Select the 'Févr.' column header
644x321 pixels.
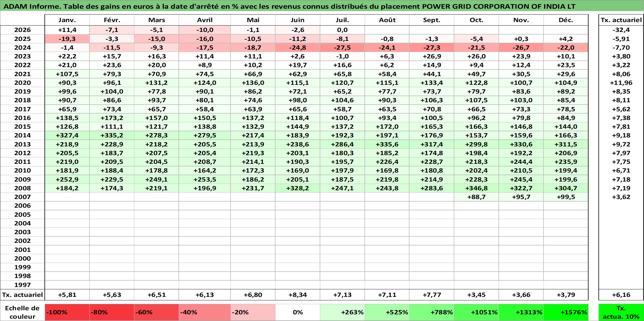pos(112,20)
